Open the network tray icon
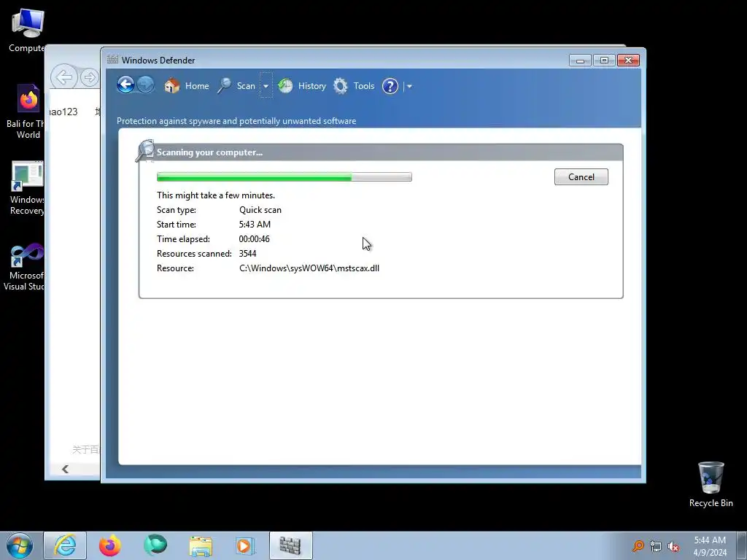The width and height of the screenshot is (747, 560). tap(656, 546)
